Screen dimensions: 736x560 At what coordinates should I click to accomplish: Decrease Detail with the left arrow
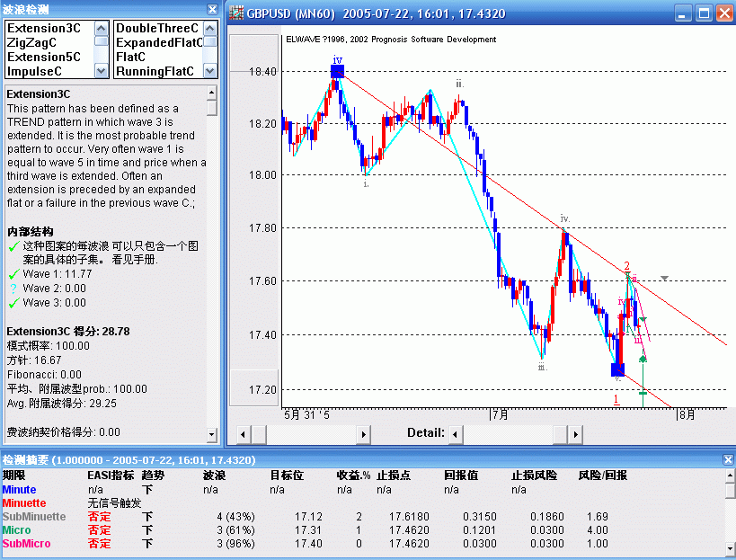[x=455, y=434]
